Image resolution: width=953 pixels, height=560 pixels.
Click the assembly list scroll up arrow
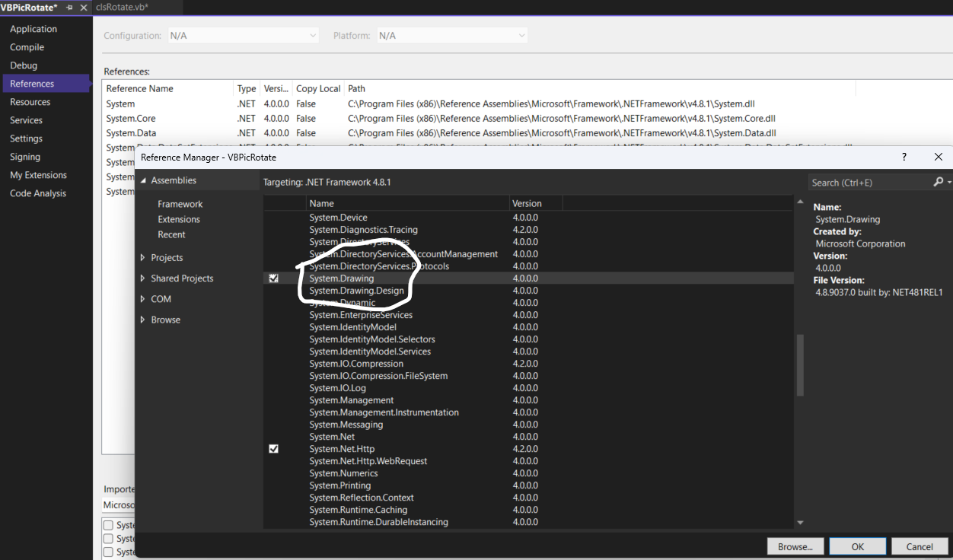tap(800, 202)
